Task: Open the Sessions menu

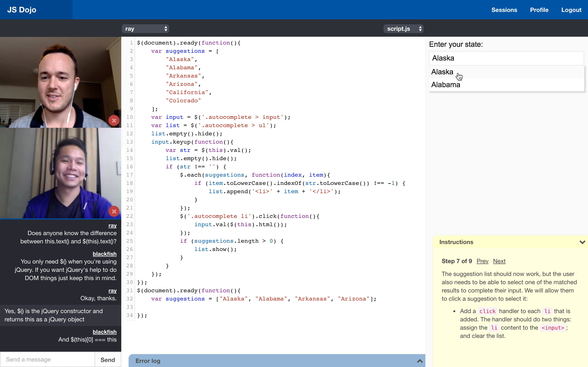Action: coord(504,10)
